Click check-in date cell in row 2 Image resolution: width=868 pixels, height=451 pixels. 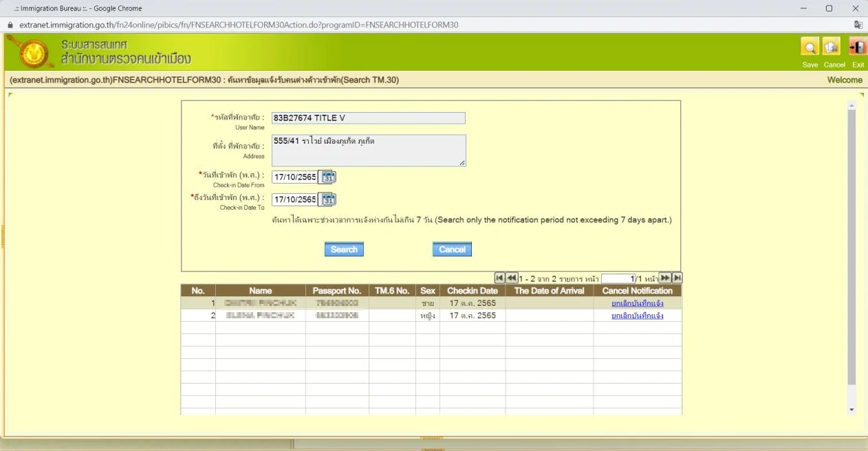click(x=473, y=316)
